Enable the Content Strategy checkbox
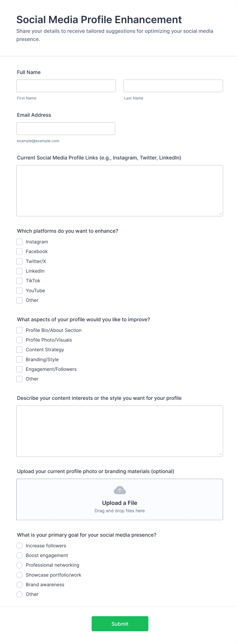237x644 pixels. (x=19, y=349)
